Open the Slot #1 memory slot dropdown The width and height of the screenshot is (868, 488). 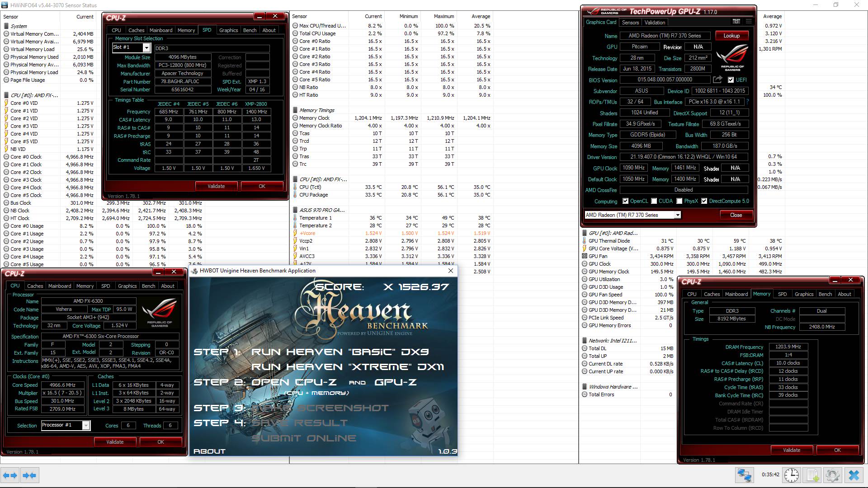(146, 47)
